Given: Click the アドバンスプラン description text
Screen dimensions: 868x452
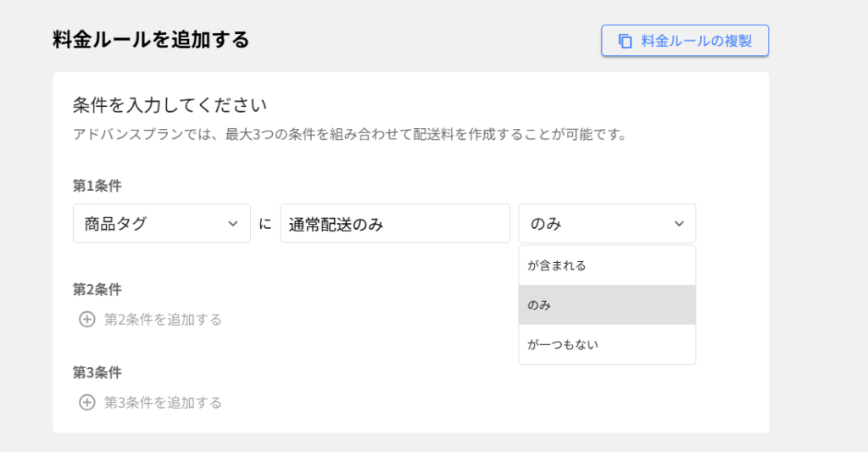Looking at the screenshot, I should coord(349,134).
